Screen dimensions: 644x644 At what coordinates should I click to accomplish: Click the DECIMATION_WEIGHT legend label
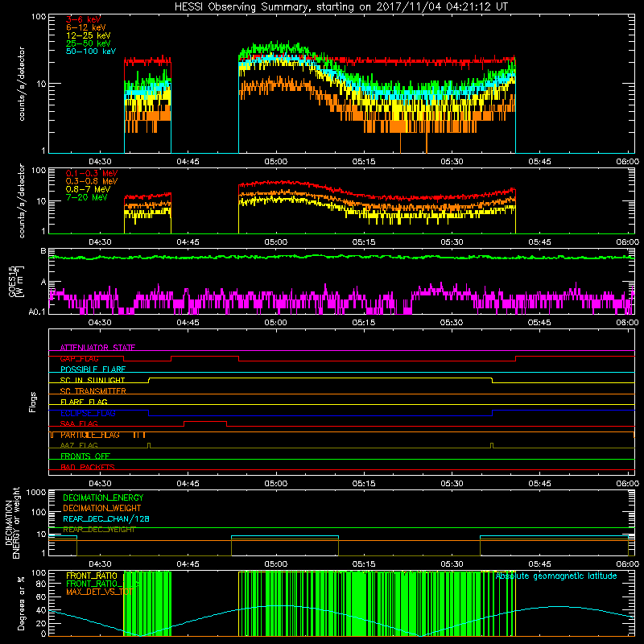tap(102, 508)
